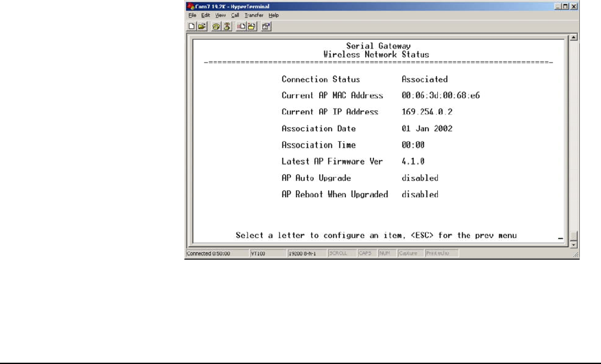Click the 'Association Date' label
601x364 pixels.
click(x=318, y=128)
